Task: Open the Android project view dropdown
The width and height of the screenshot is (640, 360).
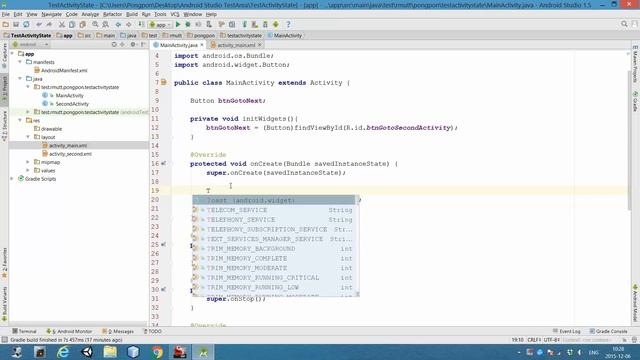Action: tap(31, 44)
